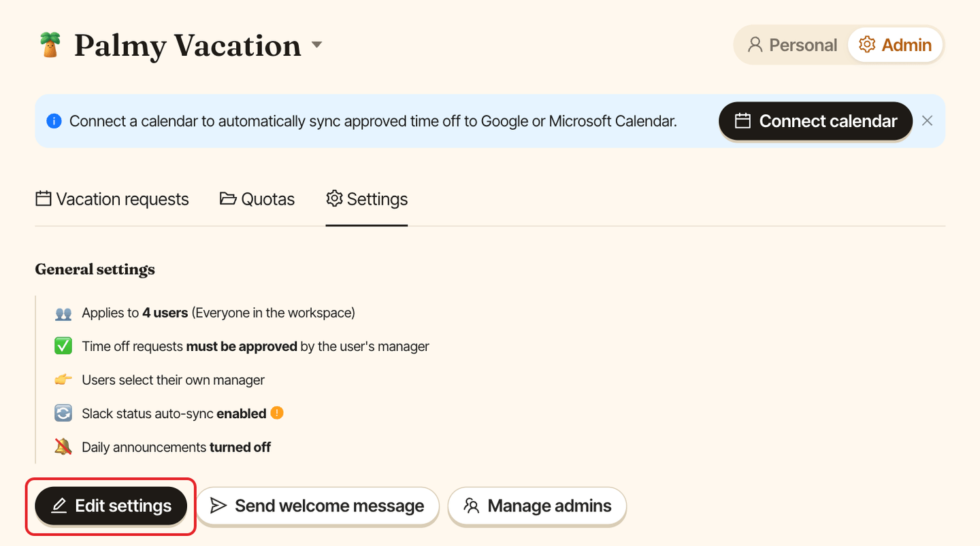Click the 'Palmy Vacation' title

(x=188, y=46)
